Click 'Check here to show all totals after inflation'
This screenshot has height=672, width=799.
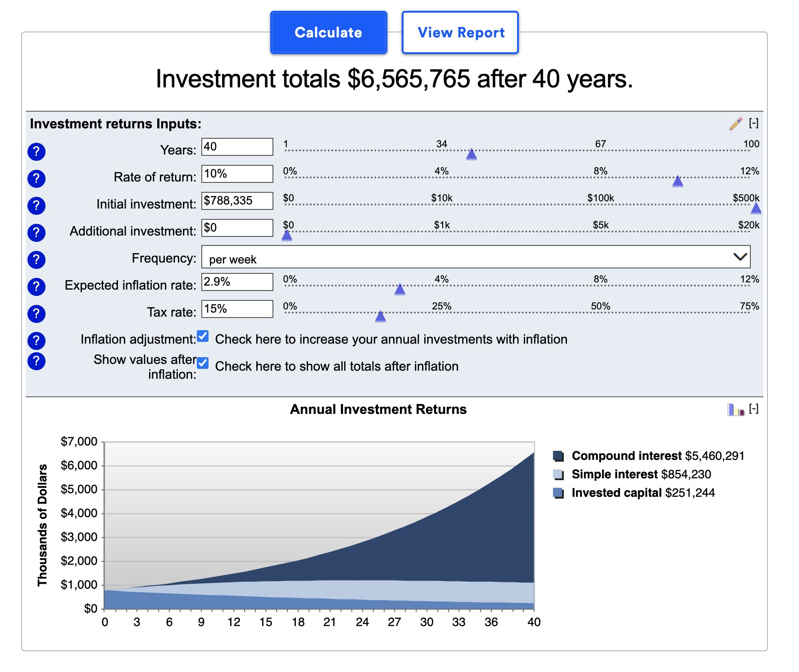[x=337, y=366]
